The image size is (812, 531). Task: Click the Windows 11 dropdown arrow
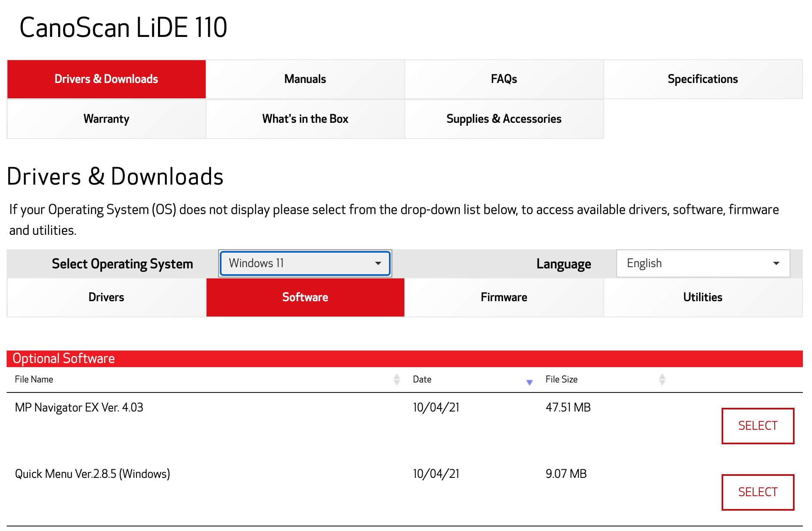[x=377, y=263]
